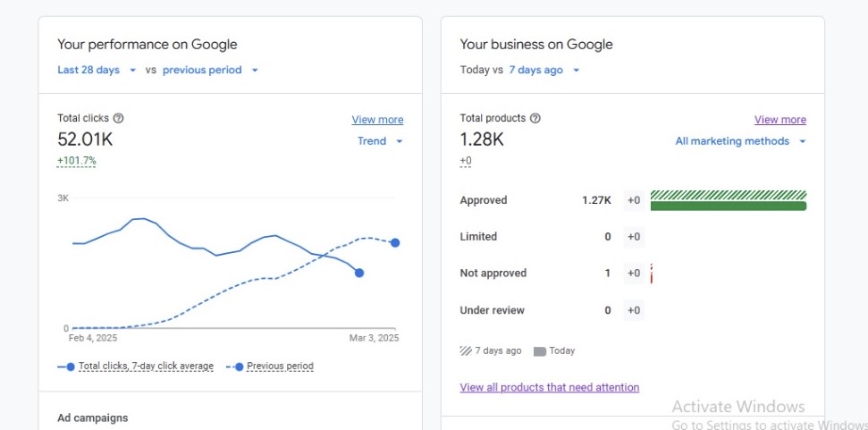Open View all products that need attention

pyautogui.click(x=549, y=387)
